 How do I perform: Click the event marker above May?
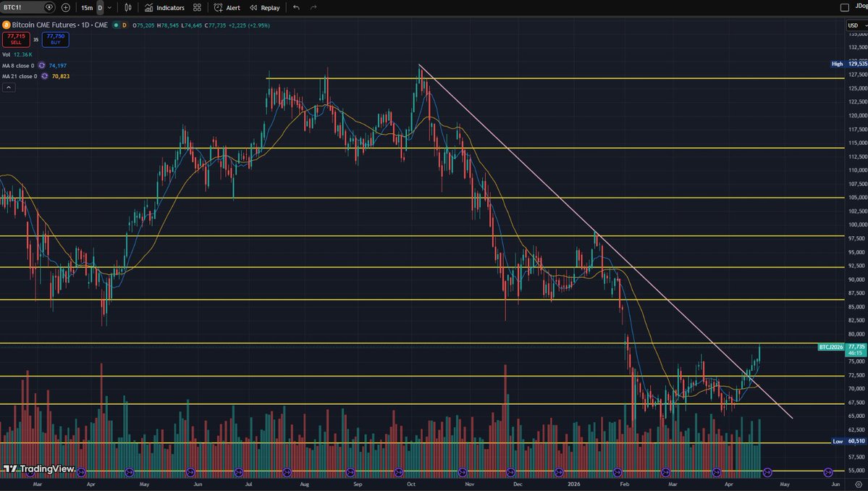pyautogui.click(x=130, y=472)
